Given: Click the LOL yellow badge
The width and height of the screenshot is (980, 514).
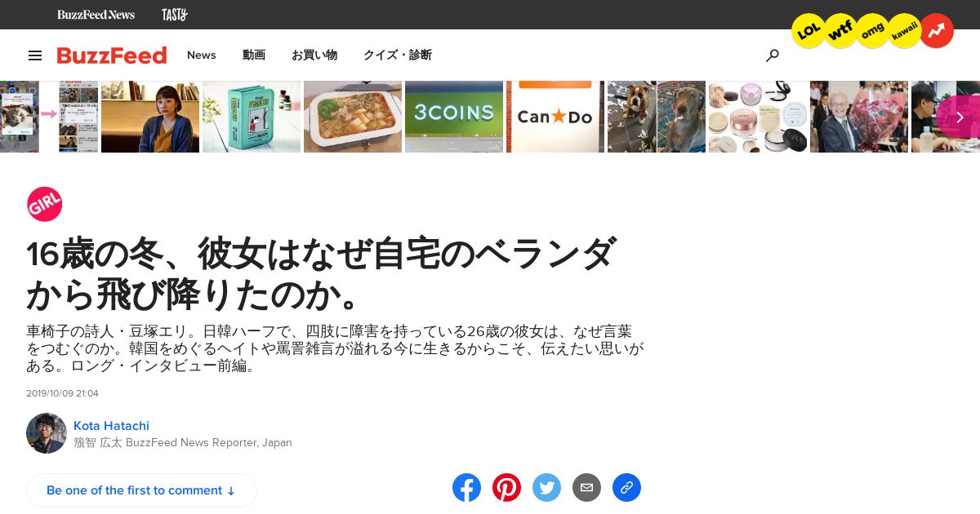Looking at the screenshot, I should [x=808, y=31].
